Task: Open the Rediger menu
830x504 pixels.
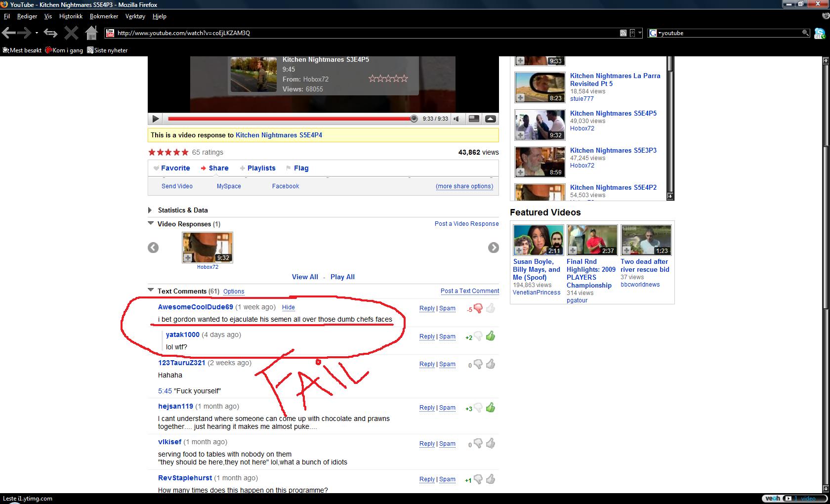Action: click(x=27, y=16)
